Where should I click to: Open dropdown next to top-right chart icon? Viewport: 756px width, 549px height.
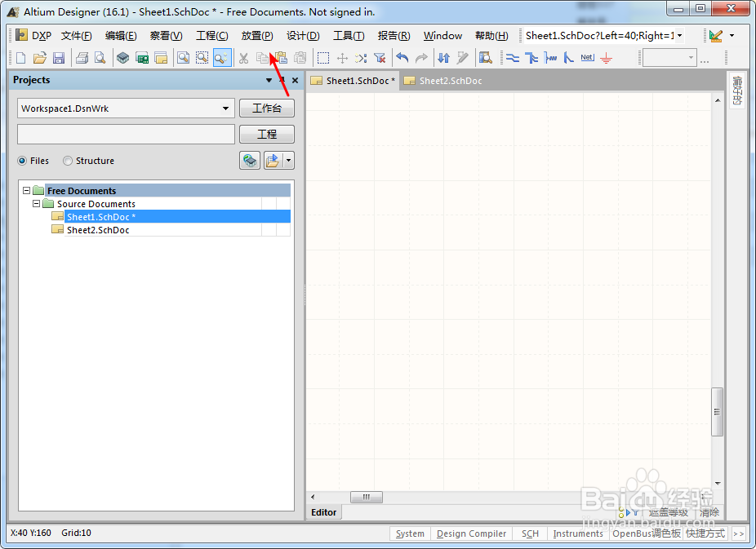tap(732, 36)
